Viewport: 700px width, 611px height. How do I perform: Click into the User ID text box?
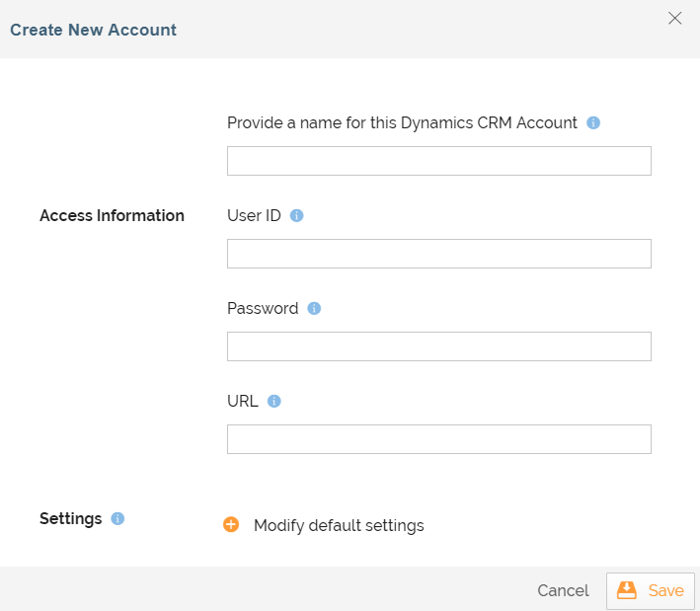[x=438, y=254]
